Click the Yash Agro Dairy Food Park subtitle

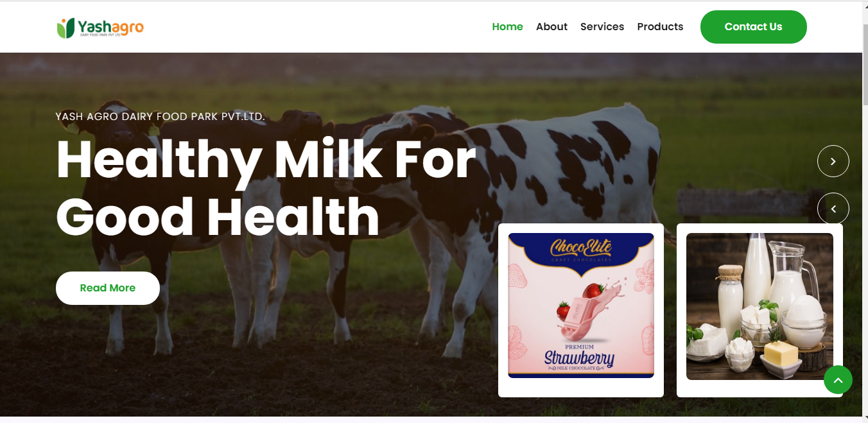160,117
